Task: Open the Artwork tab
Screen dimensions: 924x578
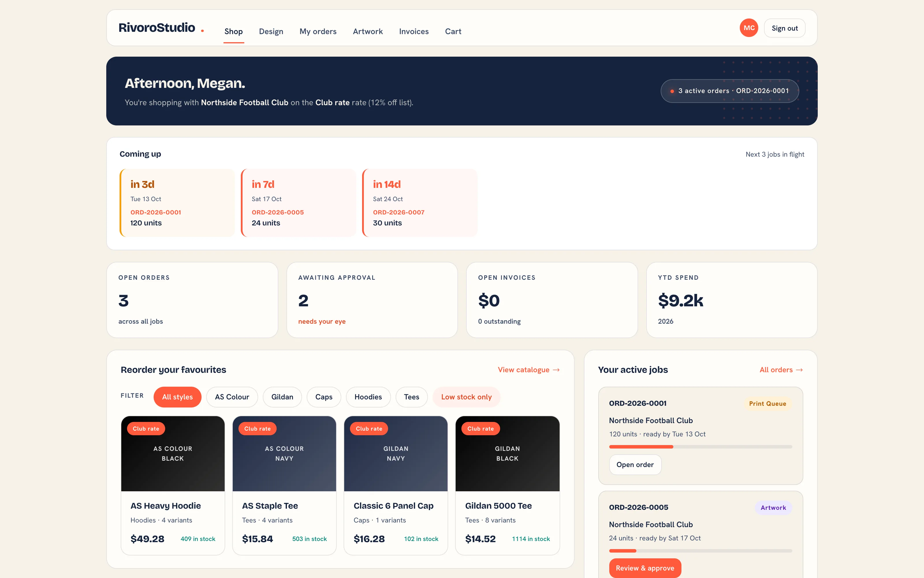Action: point(368,31)
